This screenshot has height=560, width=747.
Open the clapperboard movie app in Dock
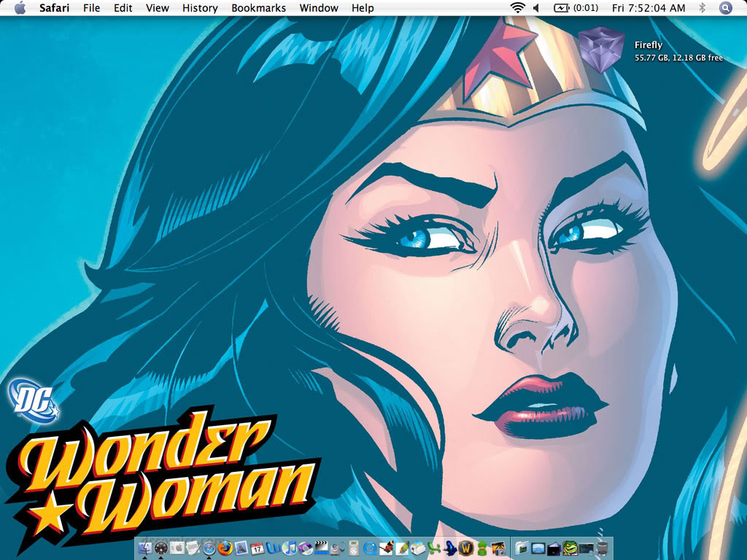[322, 548]
